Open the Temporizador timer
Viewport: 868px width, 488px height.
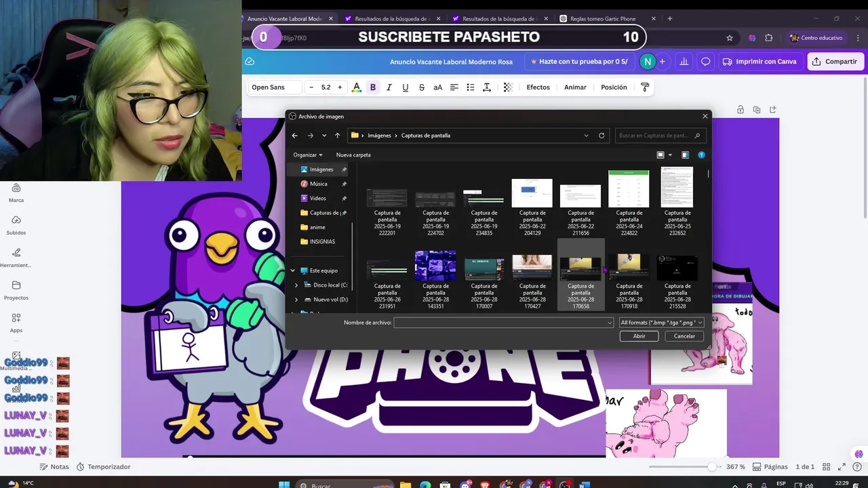tap(103, 467)
